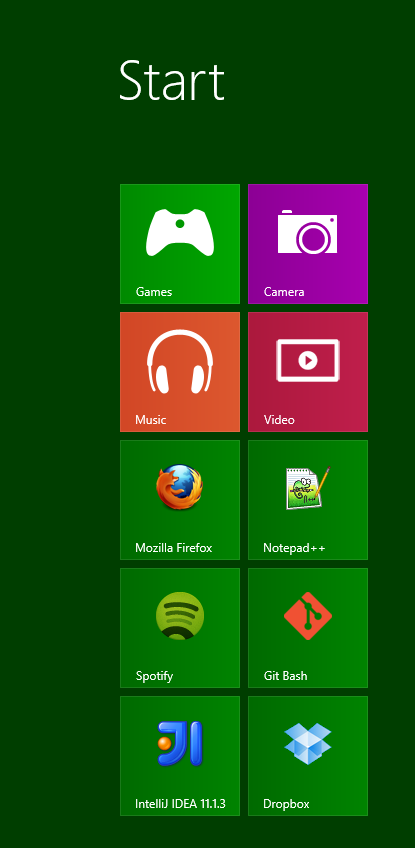Open the Video tile

pos(308,372)
